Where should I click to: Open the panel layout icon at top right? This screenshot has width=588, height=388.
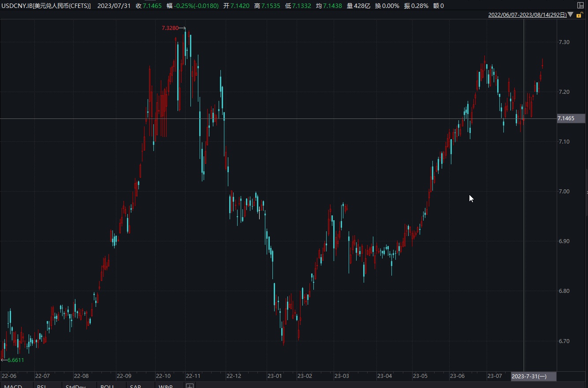click(580, 5)
